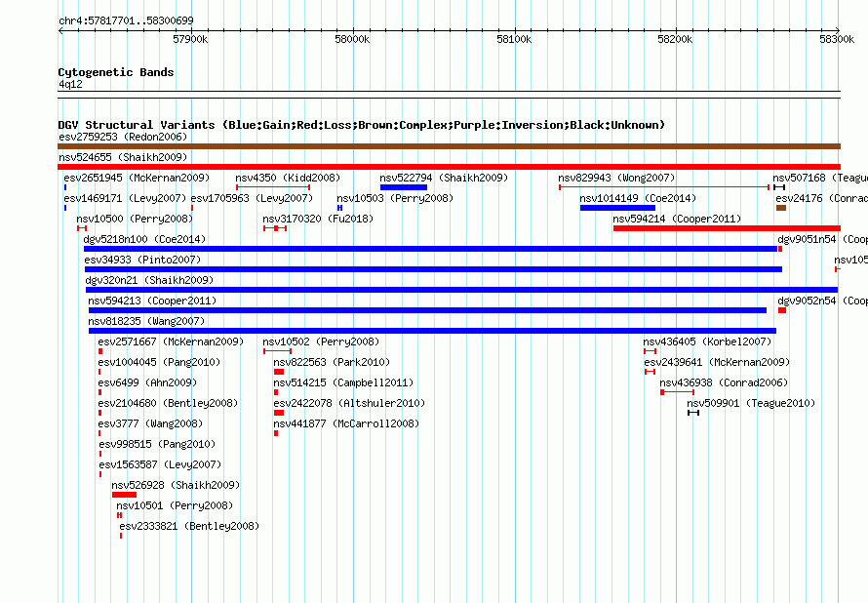
Task: Open nsv10503 (Perry2008) label
Action: point(395,198)
